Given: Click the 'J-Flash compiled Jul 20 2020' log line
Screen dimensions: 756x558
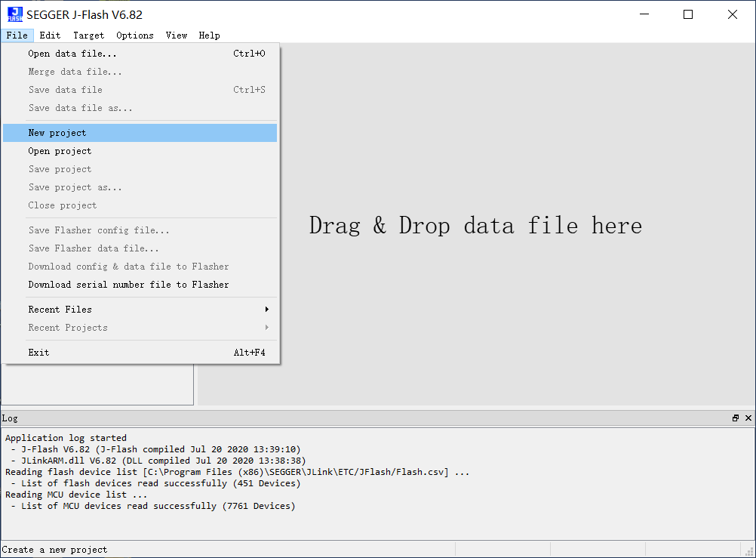Looking at the screenshot, I should tap(155, 449).
